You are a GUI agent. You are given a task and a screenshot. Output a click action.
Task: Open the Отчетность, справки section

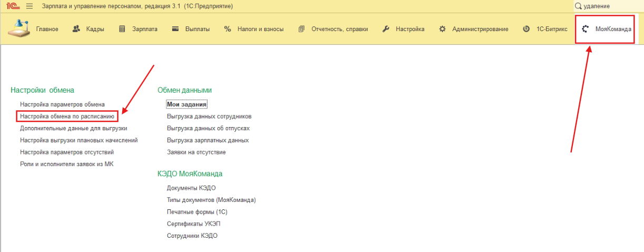339,29
